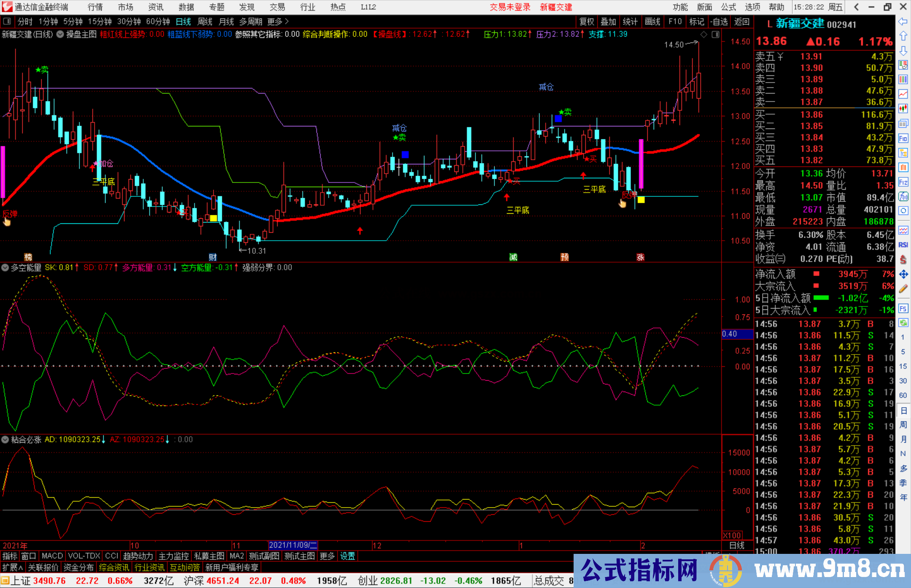Viewport: 911px width, 588px height.
Task: Click the blue four-way move icon
Action: click(x=903, y=274)
